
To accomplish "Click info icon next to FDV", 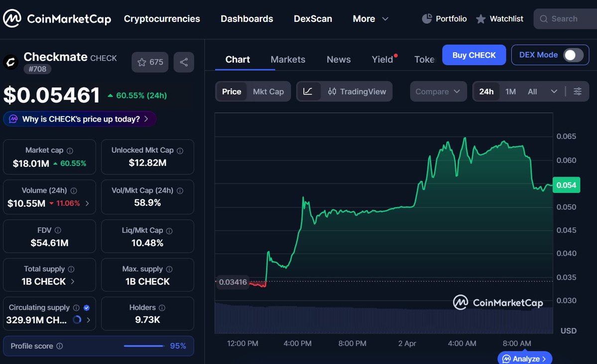I will tap(58, 231).
